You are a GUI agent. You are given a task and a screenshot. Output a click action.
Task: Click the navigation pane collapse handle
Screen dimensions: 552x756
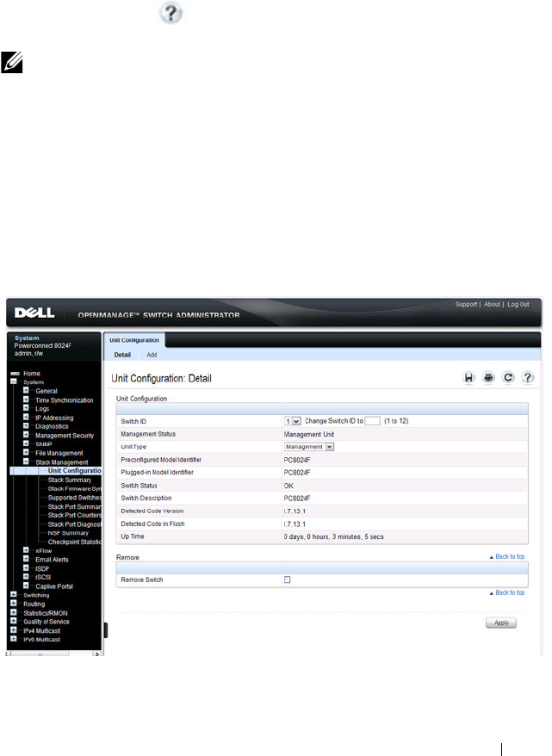tap(106, 630)
